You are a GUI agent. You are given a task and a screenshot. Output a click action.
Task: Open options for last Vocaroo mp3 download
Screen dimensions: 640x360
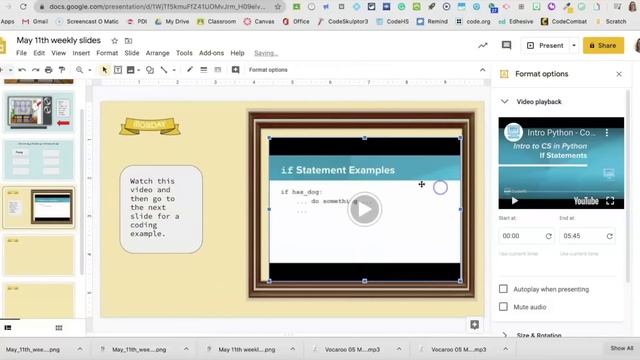point(505,349)
